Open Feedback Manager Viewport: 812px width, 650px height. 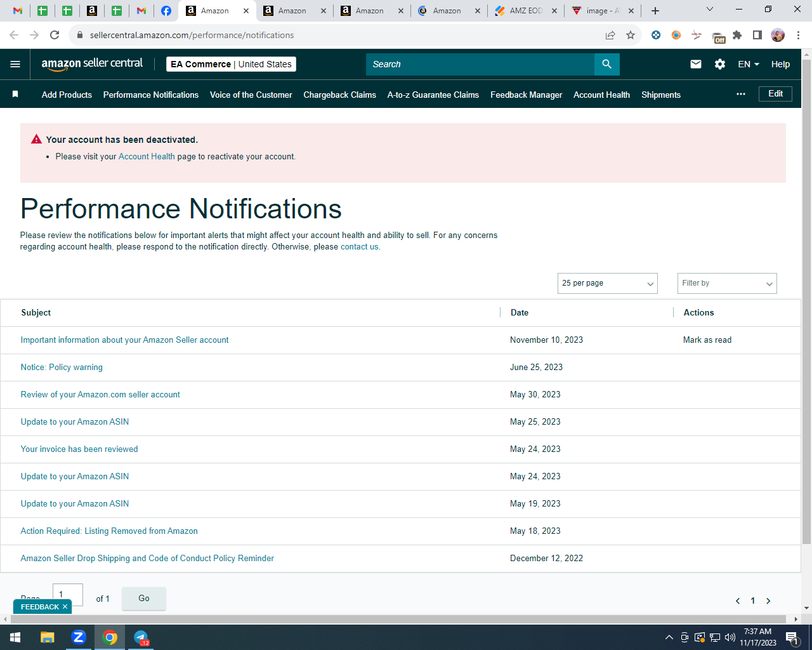coord(527,95)
